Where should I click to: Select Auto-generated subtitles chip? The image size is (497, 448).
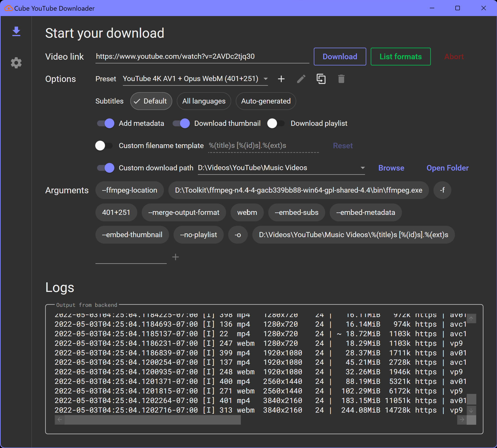click(x=266, y=101)
